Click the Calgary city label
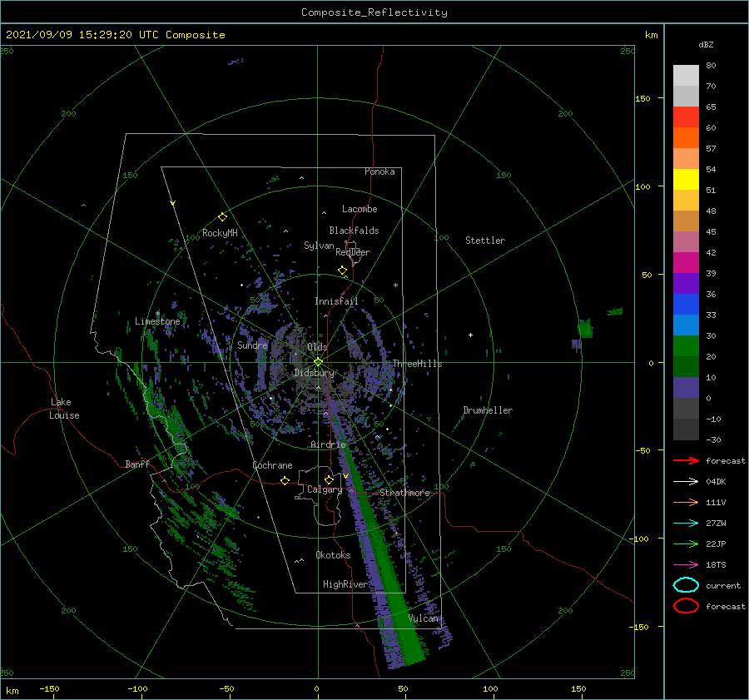The image size is (749, 700). pos(325,489)
